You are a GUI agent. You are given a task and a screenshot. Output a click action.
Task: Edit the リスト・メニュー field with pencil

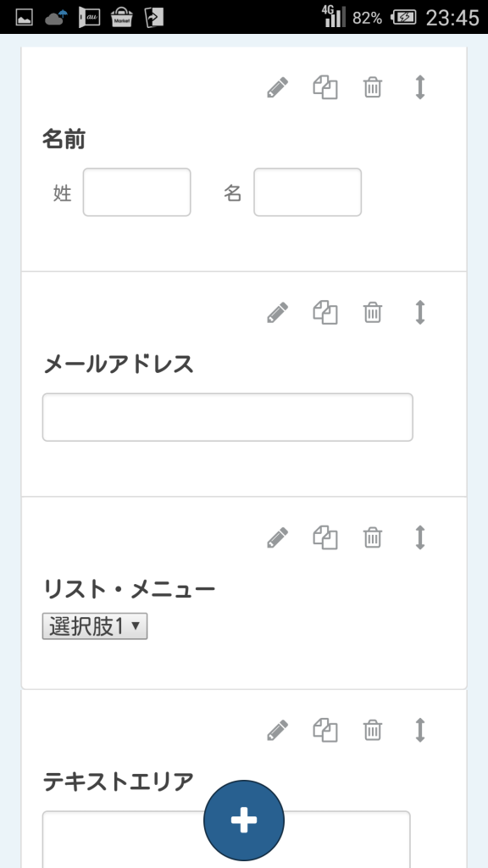pos(278,537)
